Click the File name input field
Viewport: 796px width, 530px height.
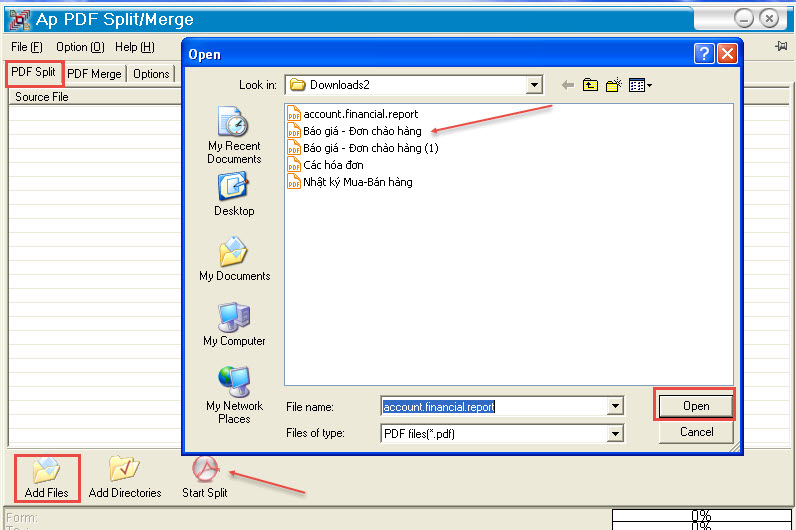coord(495,406)
